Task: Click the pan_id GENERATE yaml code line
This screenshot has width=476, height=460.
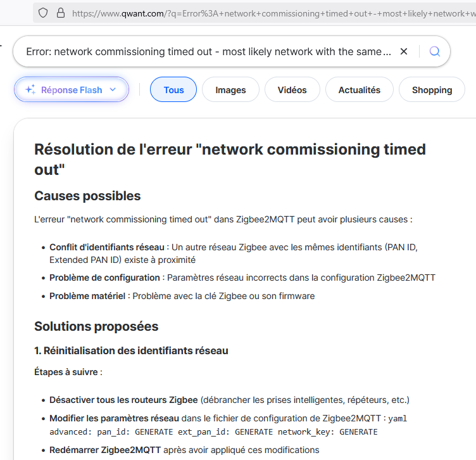Action: click(x=213, y=432)
